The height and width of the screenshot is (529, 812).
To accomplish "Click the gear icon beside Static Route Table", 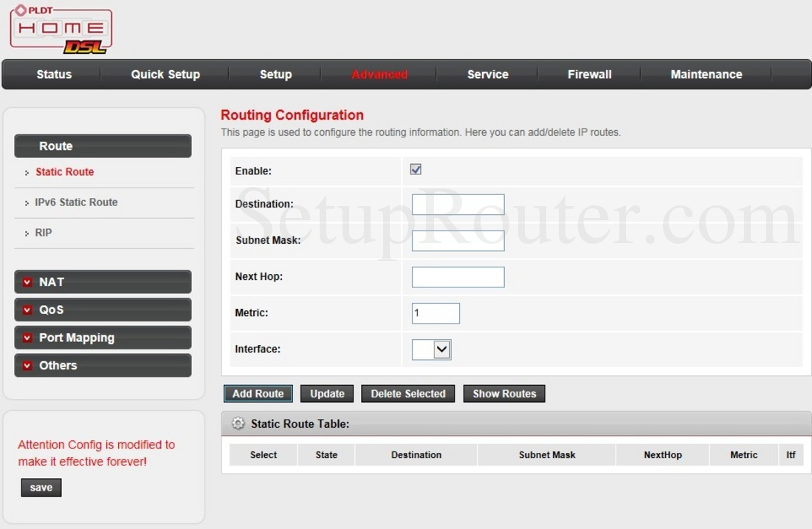I will tap(238, 423).
